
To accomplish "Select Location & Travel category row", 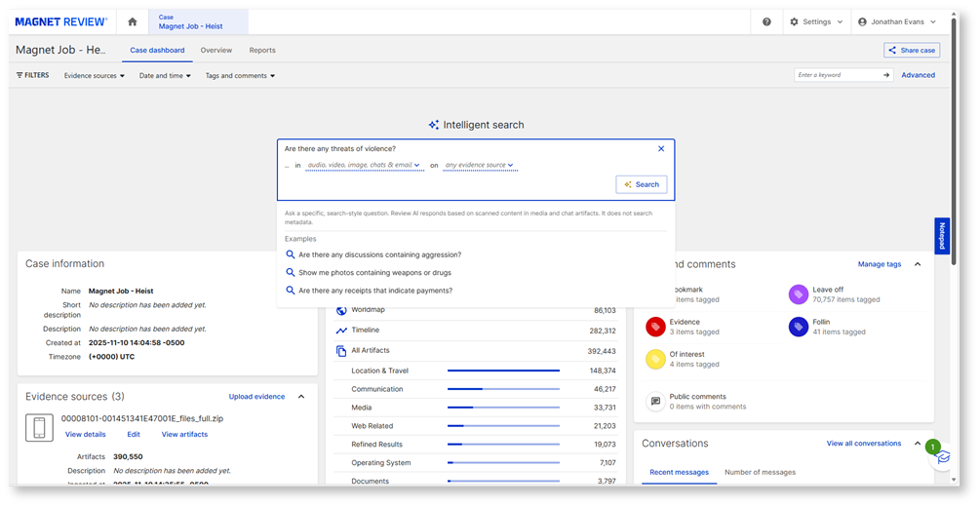I will point(476,370).
